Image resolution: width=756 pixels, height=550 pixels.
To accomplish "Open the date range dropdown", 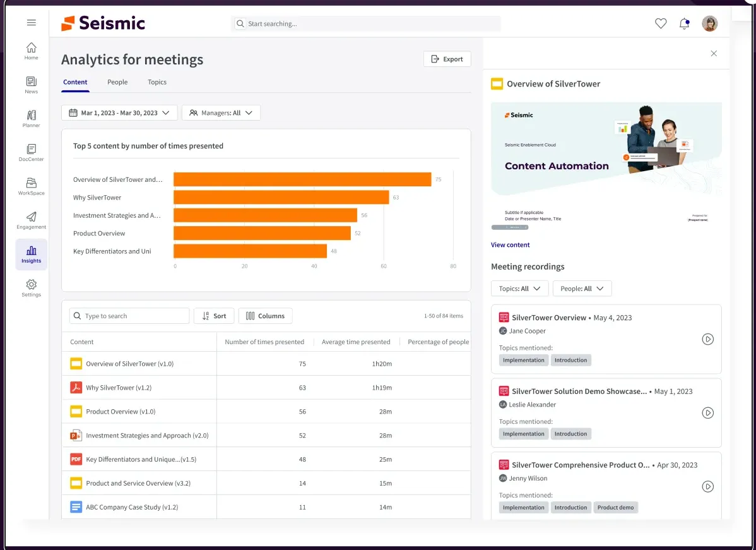I will (119, 113).
